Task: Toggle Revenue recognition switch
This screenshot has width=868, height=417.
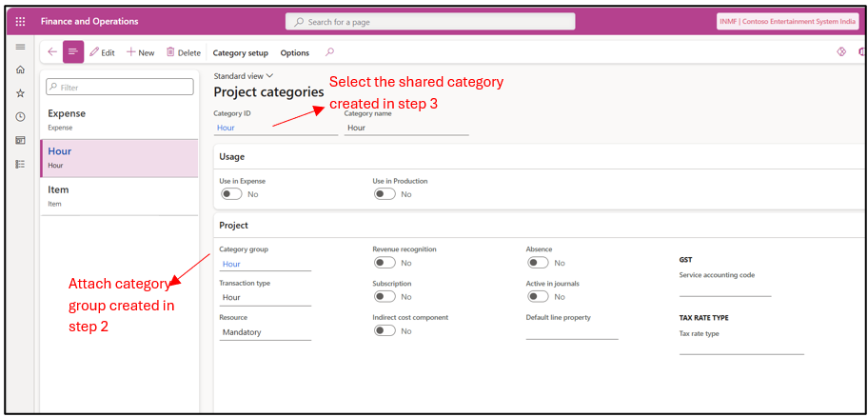Action: 385,263
